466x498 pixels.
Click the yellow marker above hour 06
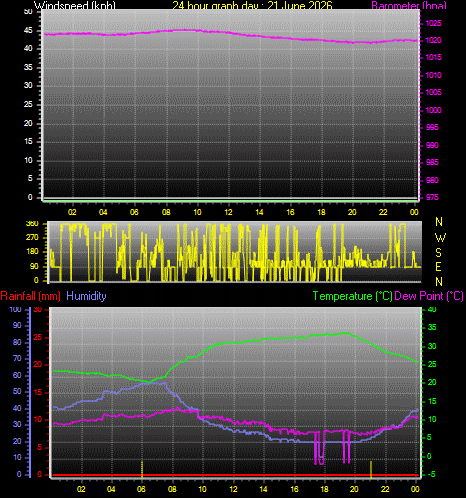[142, 469]
